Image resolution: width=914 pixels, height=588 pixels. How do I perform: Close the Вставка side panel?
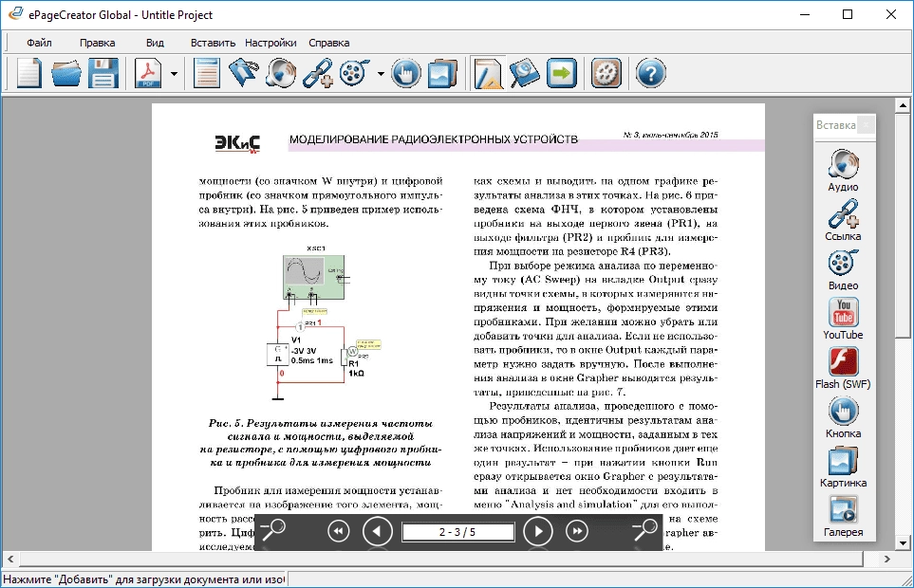pyautogui.click(x=867, y=124)
